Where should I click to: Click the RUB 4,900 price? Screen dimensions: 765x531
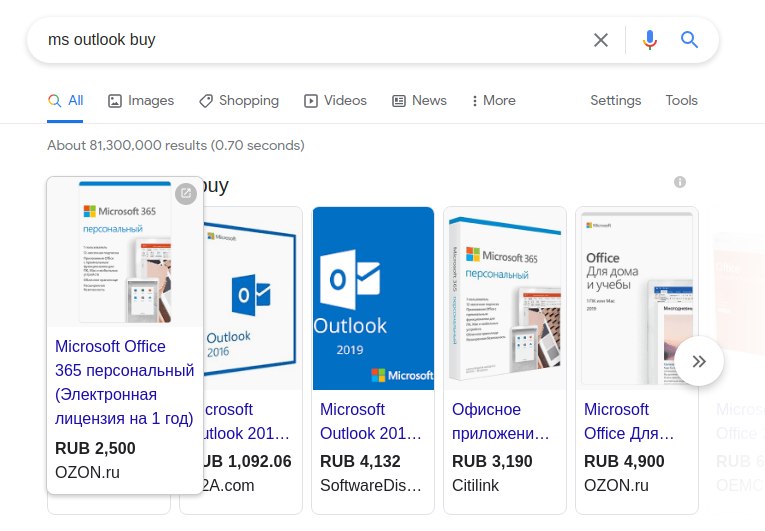[x=624, y=461]
